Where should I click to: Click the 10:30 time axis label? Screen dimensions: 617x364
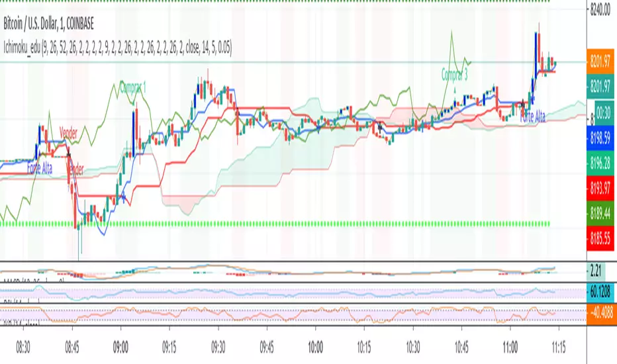pos(413,347)
